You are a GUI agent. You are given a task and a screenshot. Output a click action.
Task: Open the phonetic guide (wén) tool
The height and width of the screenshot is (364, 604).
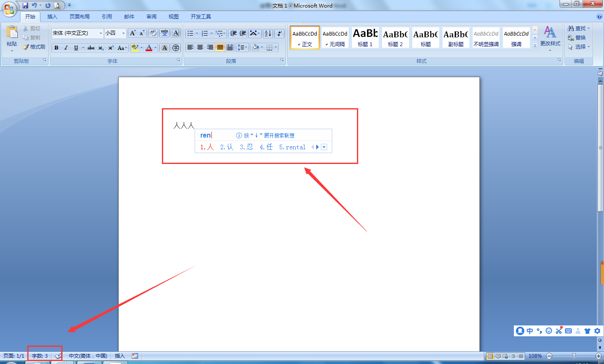[x=164, y=33]
